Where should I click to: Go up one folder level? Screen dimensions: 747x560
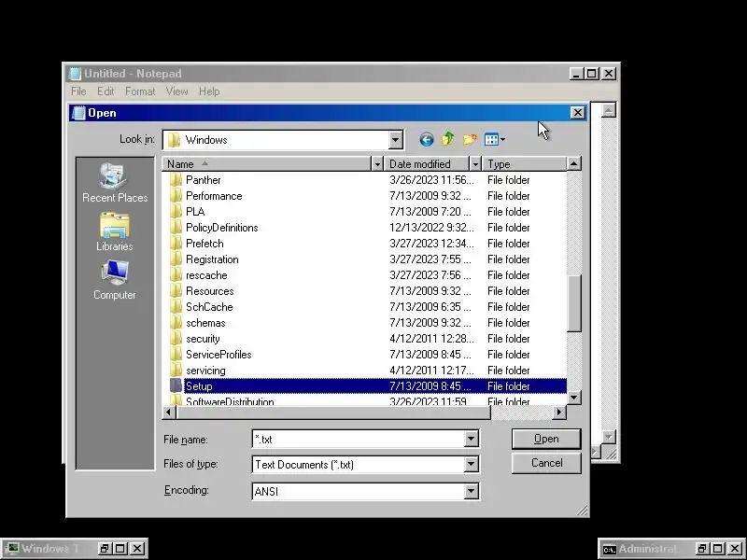tap(448, 139)
